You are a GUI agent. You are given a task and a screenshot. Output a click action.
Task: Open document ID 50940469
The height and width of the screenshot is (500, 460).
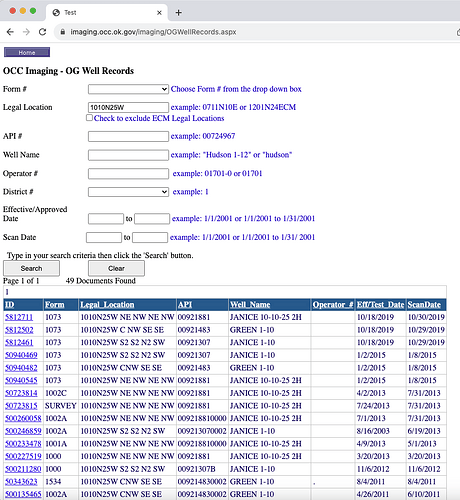[21, 355]
